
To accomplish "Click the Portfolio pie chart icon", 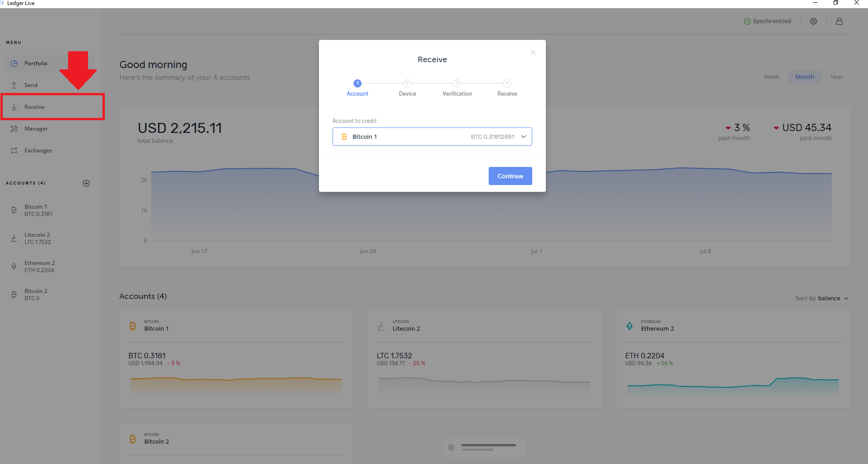I will pyautogui.click(x=14, y=63).
